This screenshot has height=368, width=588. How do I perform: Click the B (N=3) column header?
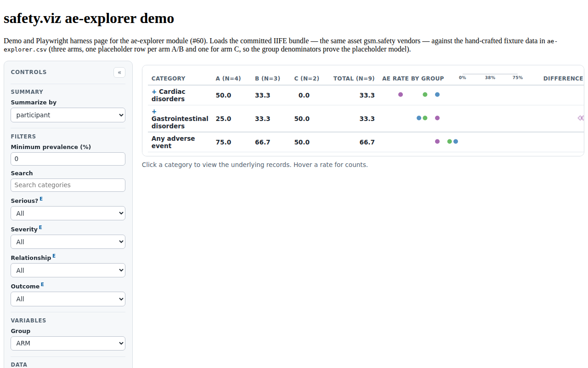pyautogui.click(x=267, y=78)
